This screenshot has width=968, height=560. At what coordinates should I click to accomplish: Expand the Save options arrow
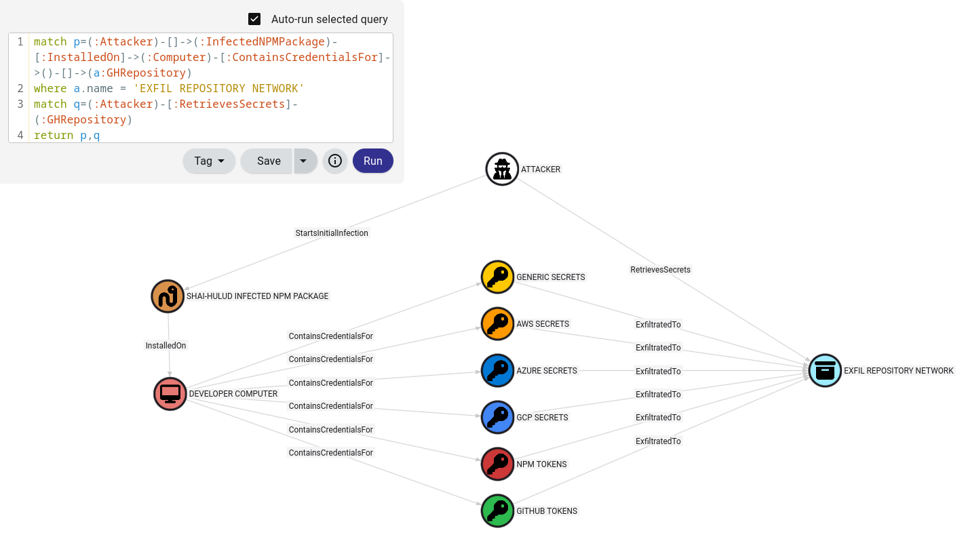pyautogui.click(x=304, y=161)
